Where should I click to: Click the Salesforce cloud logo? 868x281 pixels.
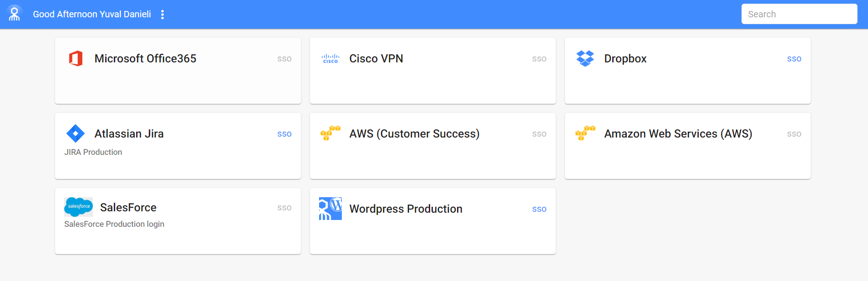pyautogui.click(x=78, y=207)
